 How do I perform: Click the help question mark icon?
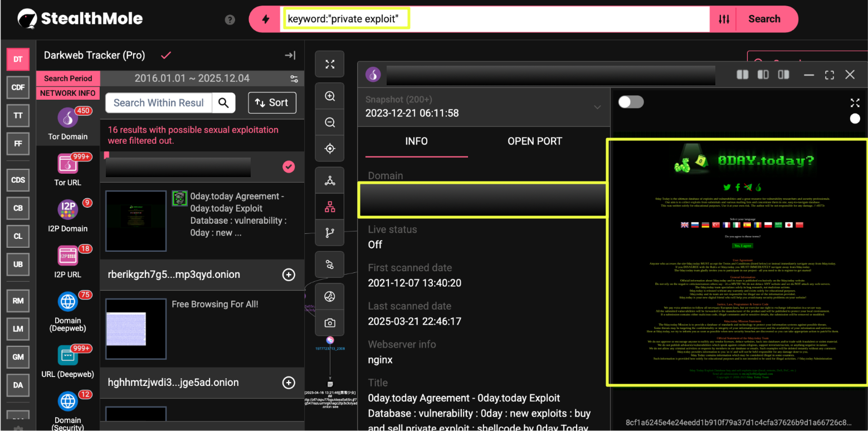point(230,19)
